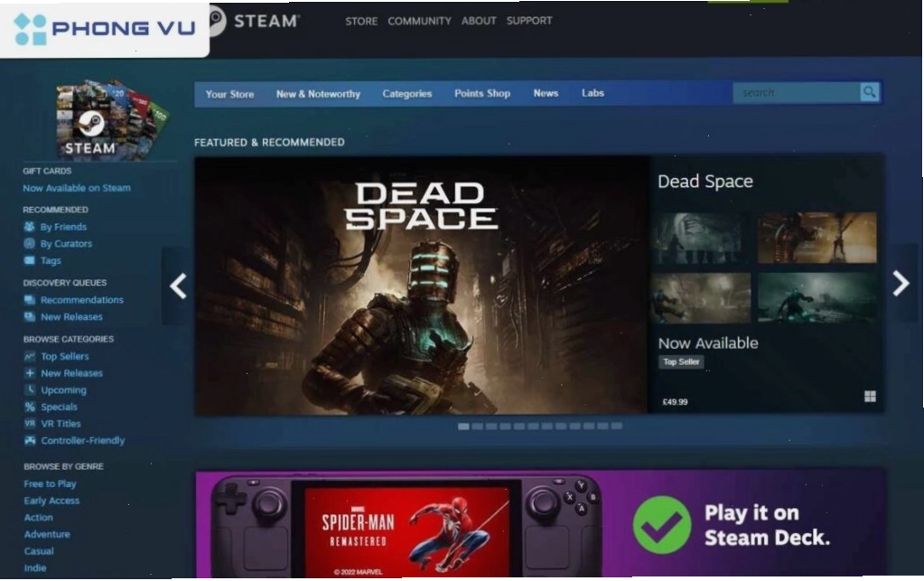Click the search magnifier icon

point(869,92)
